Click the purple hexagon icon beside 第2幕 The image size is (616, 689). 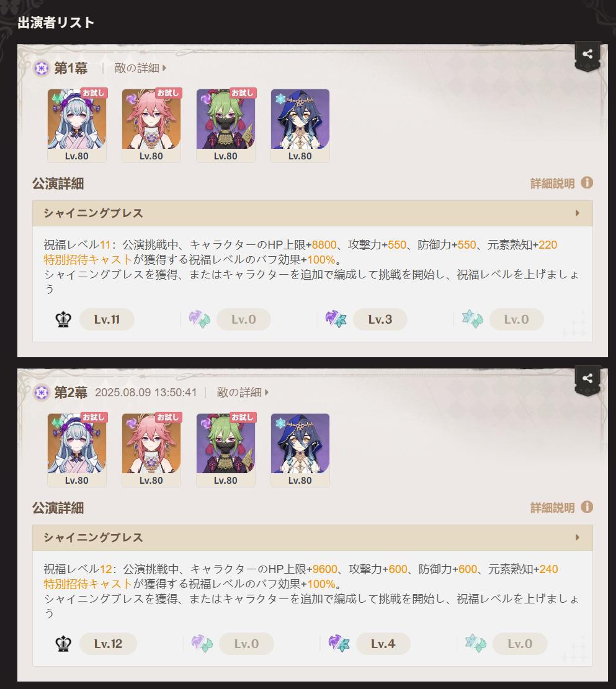42,393
